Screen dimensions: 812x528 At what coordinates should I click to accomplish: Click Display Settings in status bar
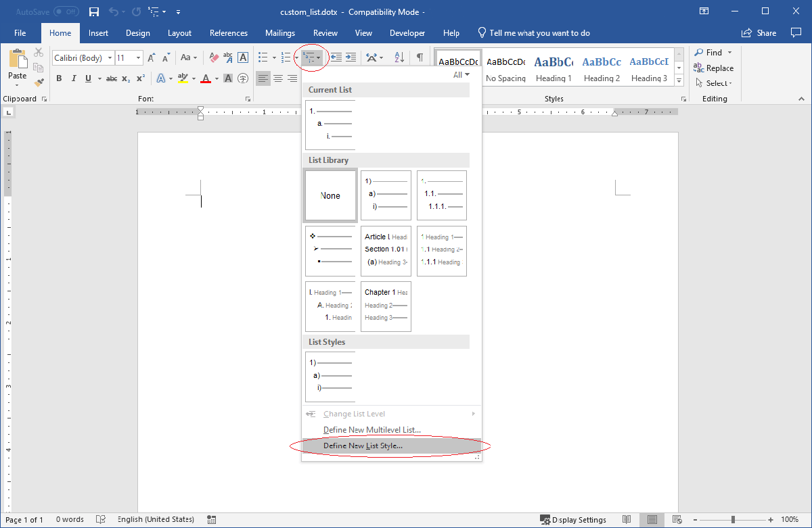[573, 520]
